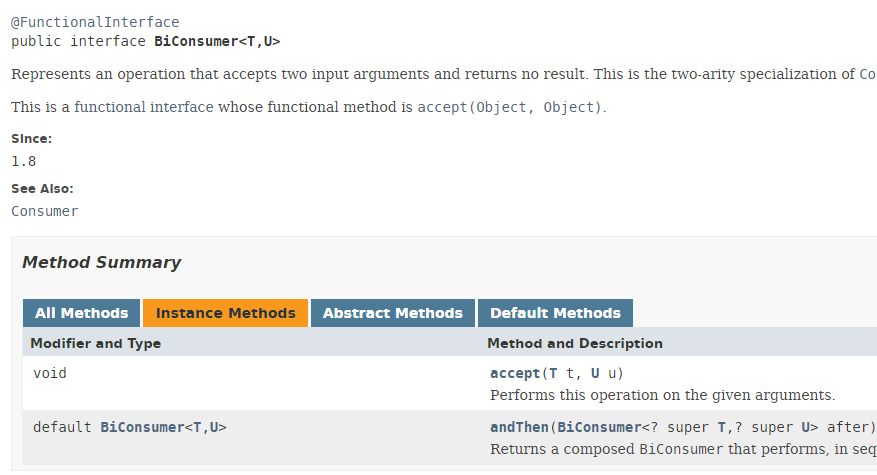Viewport: 877px width, 475px height.
Task: Open the Consumer link under See Also
Action: (x=45, y=211)
